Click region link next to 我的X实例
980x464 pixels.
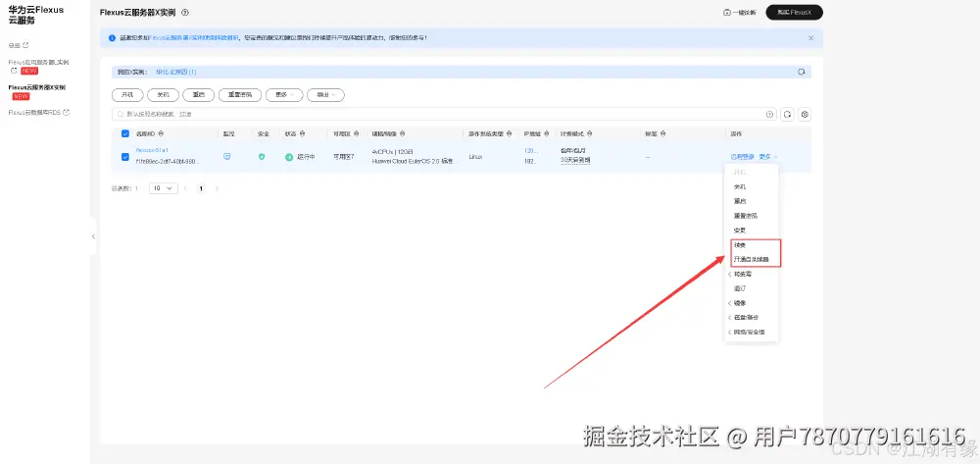[176, 72]
